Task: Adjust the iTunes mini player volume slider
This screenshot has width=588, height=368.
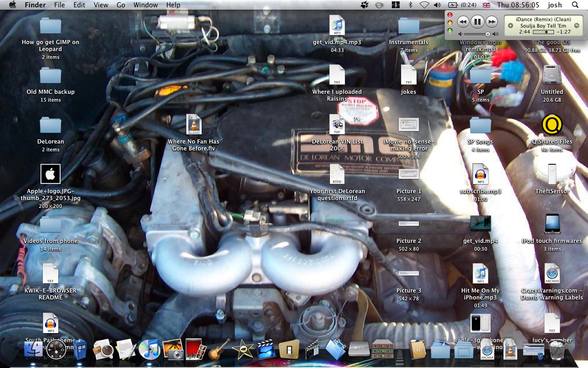Action: [x=477, y=34]
